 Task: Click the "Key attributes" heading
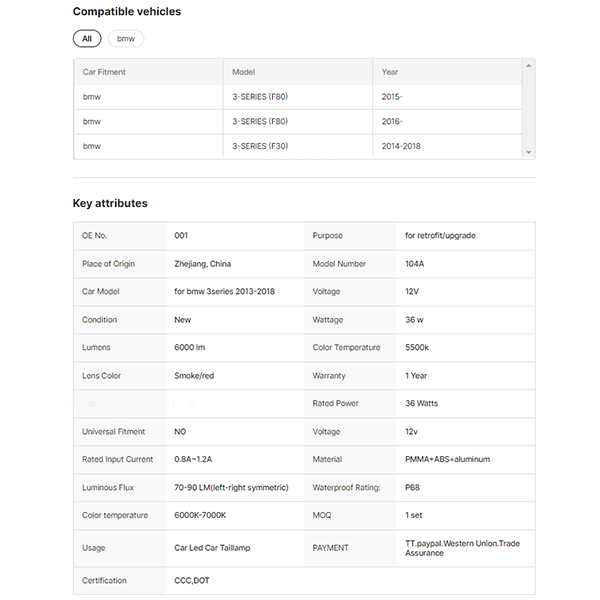(x=110, y=203)
